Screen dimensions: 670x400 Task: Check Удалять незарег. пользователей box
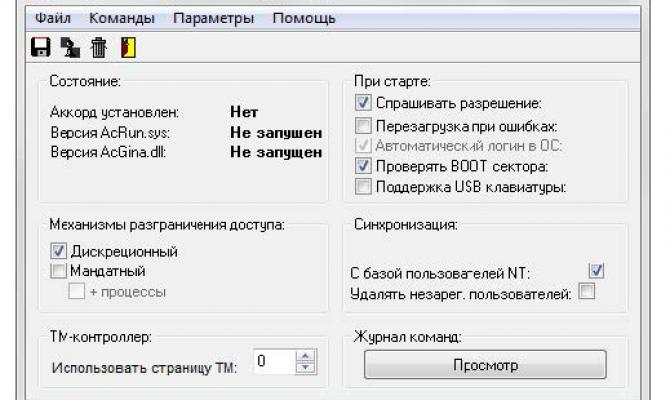click(x=587, y=292)
